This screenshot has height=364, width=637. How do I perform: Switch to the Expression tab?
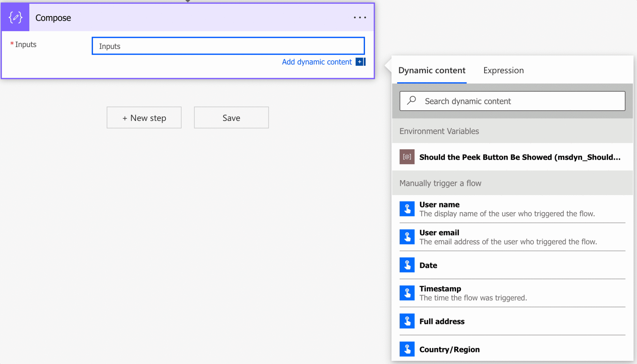click(x=503, y=70)
